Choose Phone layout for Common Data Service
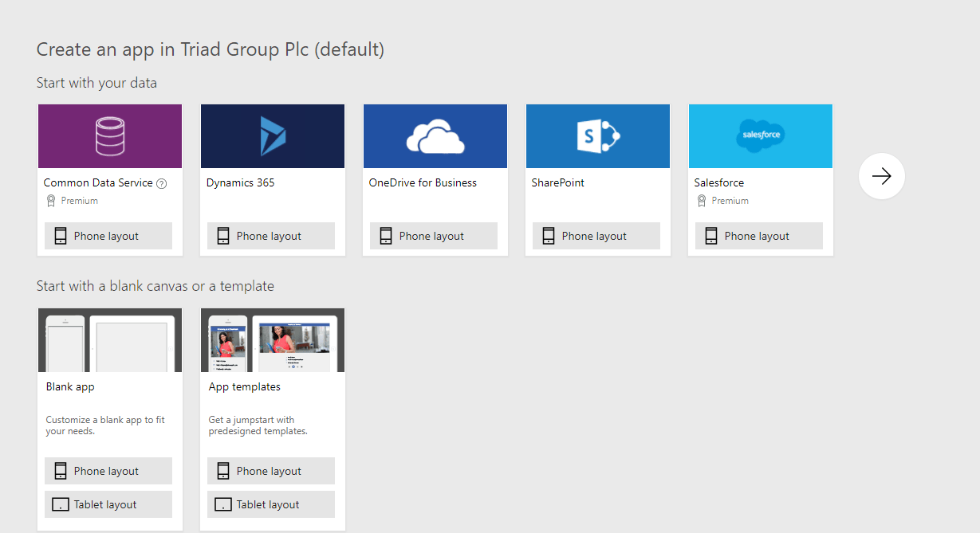Image resolution: width=980 pixels, height=533 pixels. coord(108,236)
